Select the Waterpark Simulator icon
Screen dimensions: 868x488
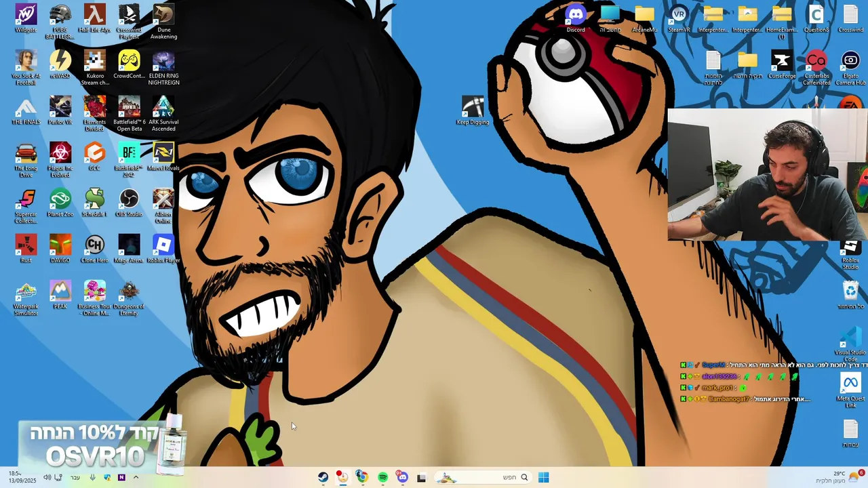(x=26, y=298)
